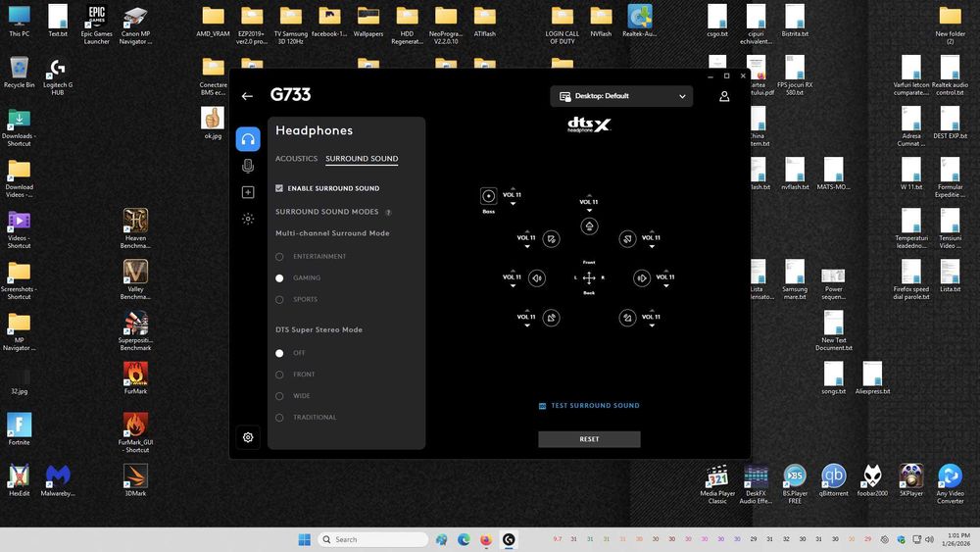The image size is (980, 552).
Task: Open Firefox from the taskbar
Action: click(x=486, y=539)
